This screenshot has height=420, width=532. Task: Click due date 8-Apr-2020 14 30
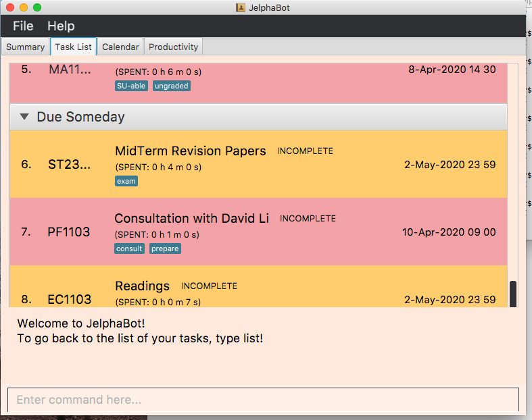click(452, 69)
